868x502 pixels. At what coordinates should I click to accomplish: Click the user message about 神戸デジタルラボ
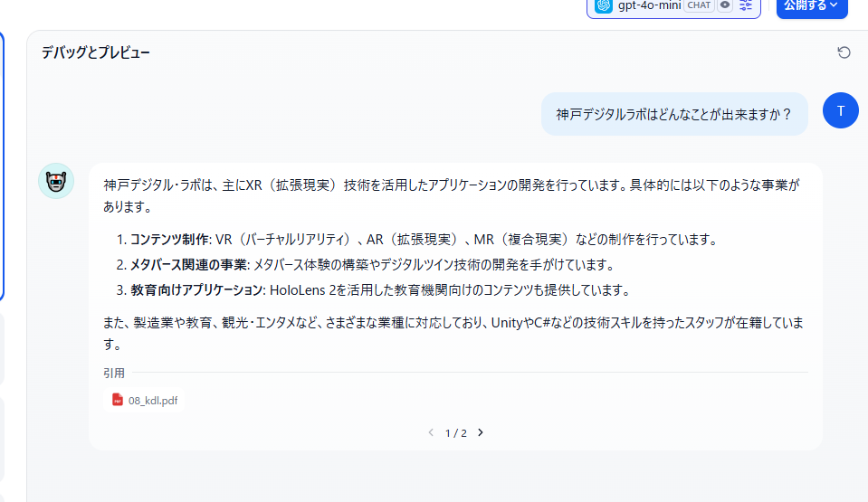coord(674,114)
